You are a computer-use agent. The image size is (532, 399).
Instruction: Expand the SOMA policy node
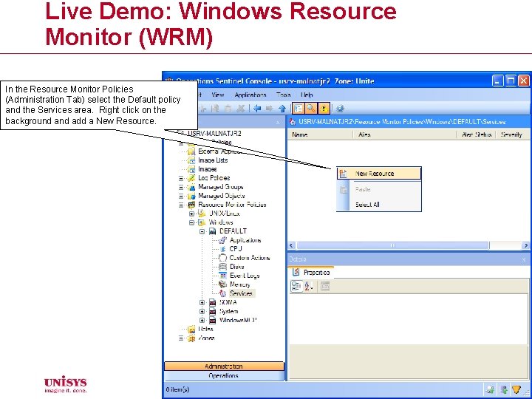point(202,302)
